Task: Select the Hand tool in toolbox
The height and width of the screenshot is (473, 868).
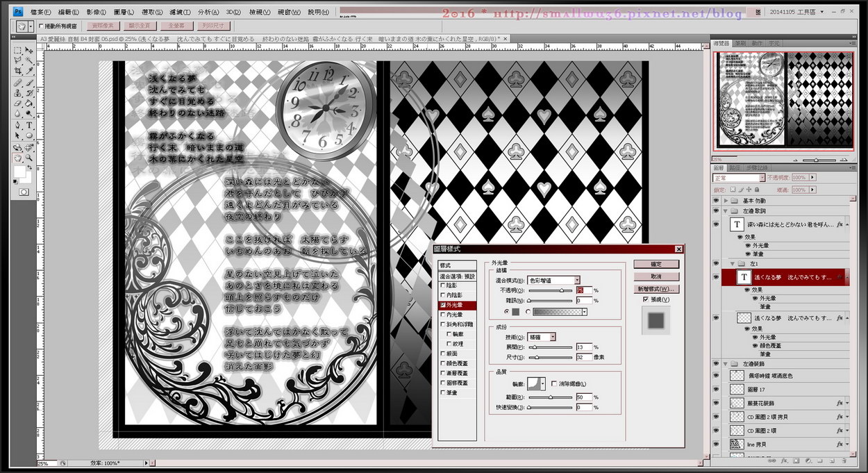Action: [18, 158]
